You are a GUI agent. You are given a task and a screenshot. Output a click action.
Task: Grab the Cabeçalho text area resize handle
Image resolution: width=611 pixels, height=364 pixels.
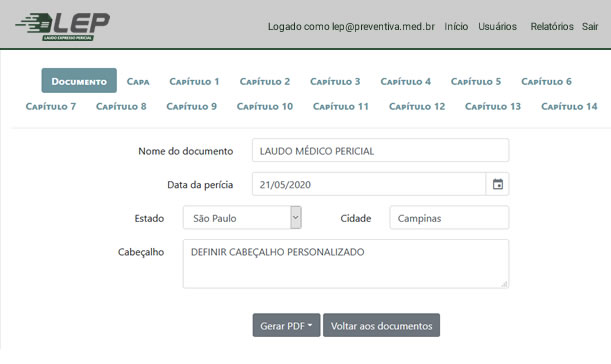tap(504, 284)
